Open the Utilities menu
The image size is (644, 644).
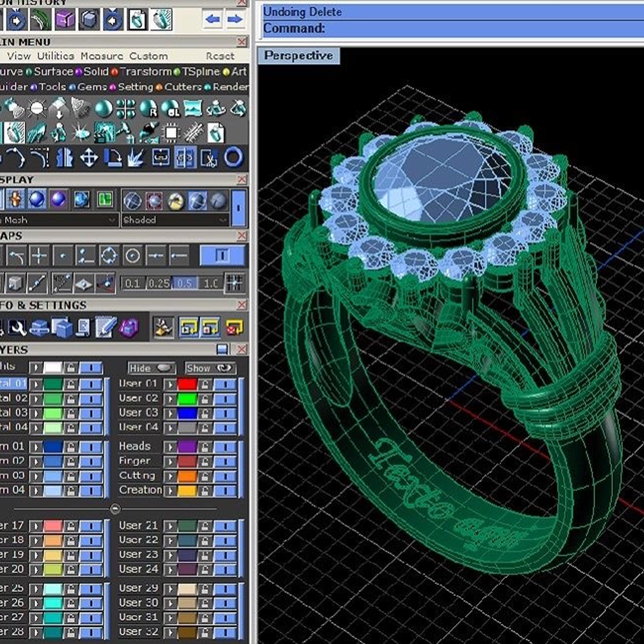tap(56, 56)
